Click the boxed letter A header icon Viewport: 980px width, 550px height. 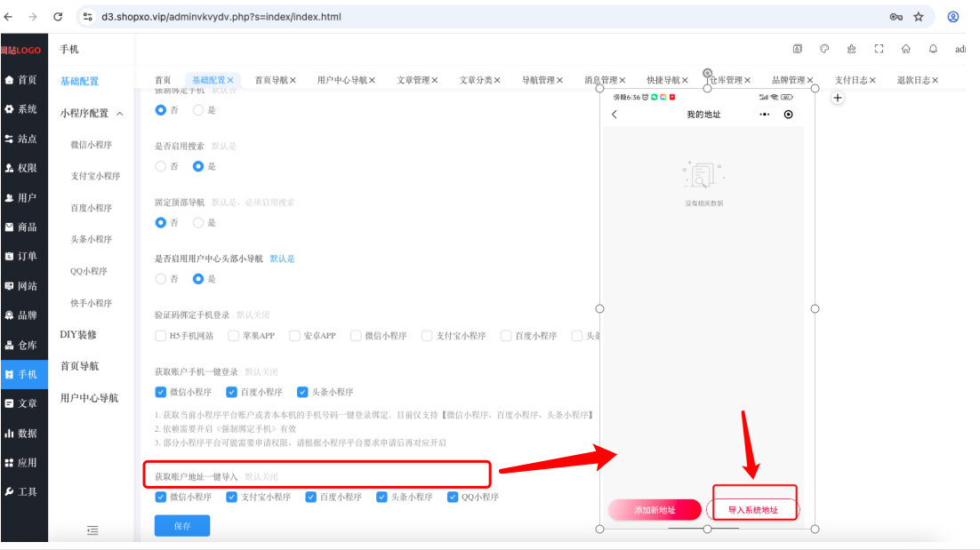point(798,49)
